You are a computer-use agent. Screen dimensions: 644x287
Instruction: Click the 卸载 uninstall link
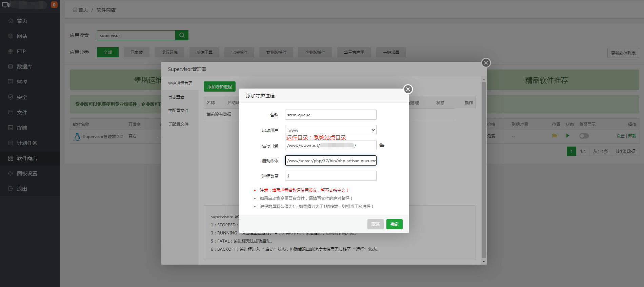coord(632,136)
